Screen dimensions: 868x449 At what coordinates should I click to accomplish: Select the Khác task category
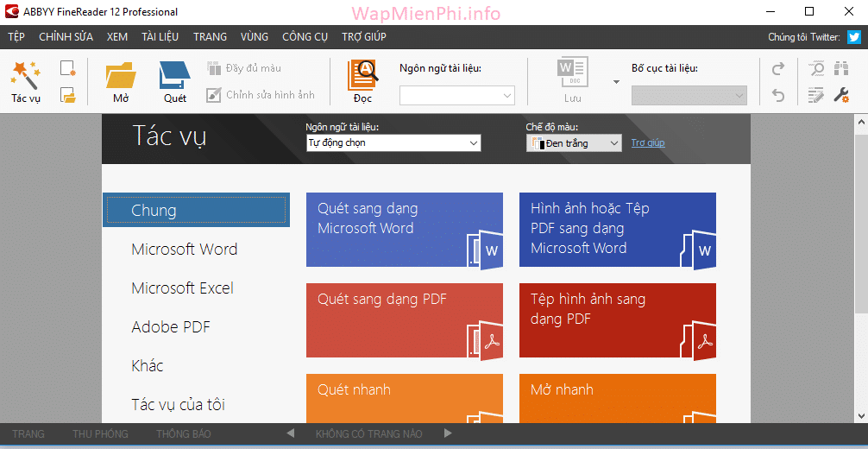(148, 366)
